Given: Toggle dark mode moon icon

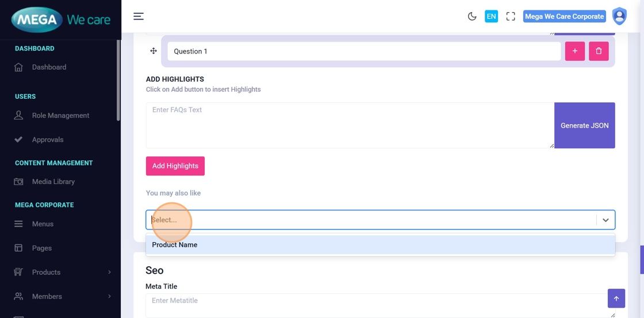Looking at the screenshot, I should [x=472, y=17].
